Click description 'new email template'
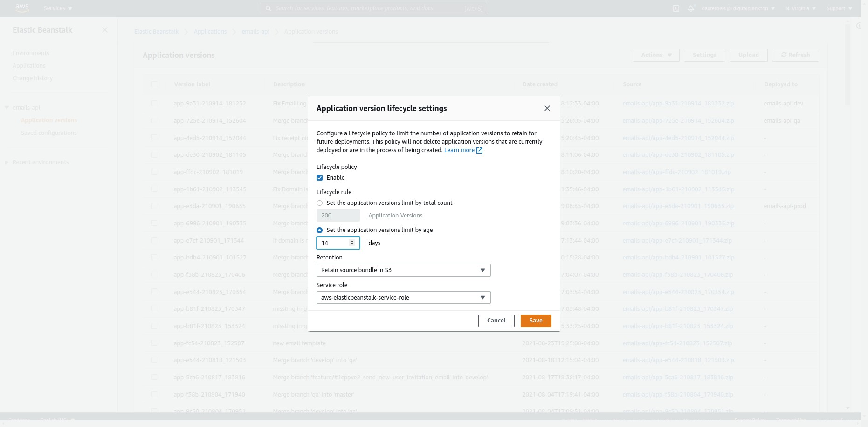This screenshot has height=427, width=868. click(299, 343)
